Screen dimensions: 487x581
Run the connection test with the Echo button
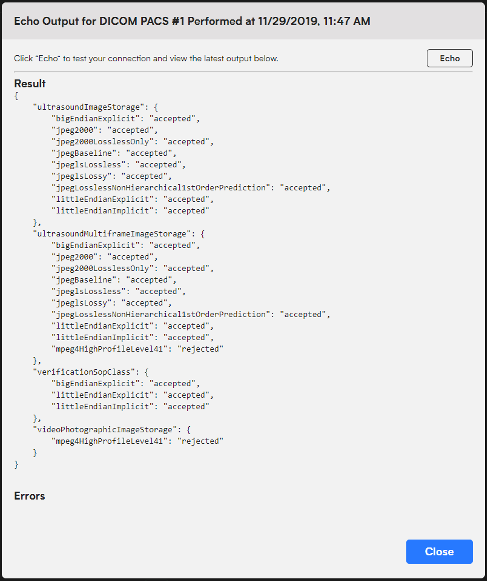[450, 58]
